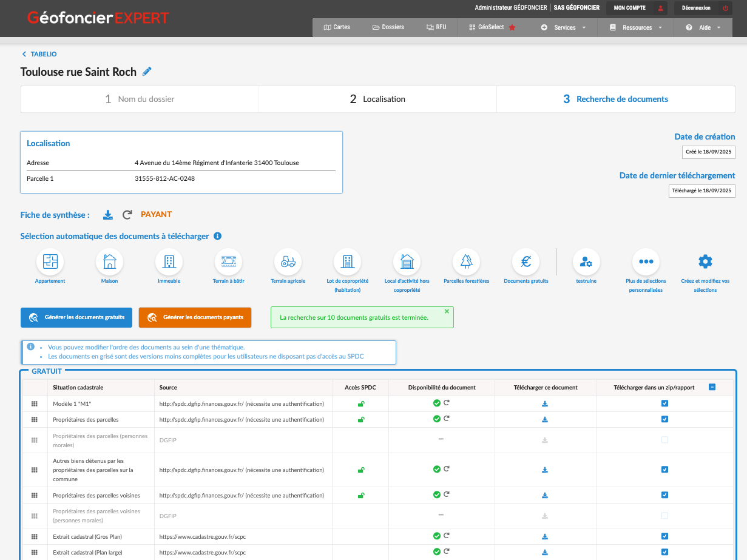Download the Modèle 1 "M1" document

(x=545, y=403)
